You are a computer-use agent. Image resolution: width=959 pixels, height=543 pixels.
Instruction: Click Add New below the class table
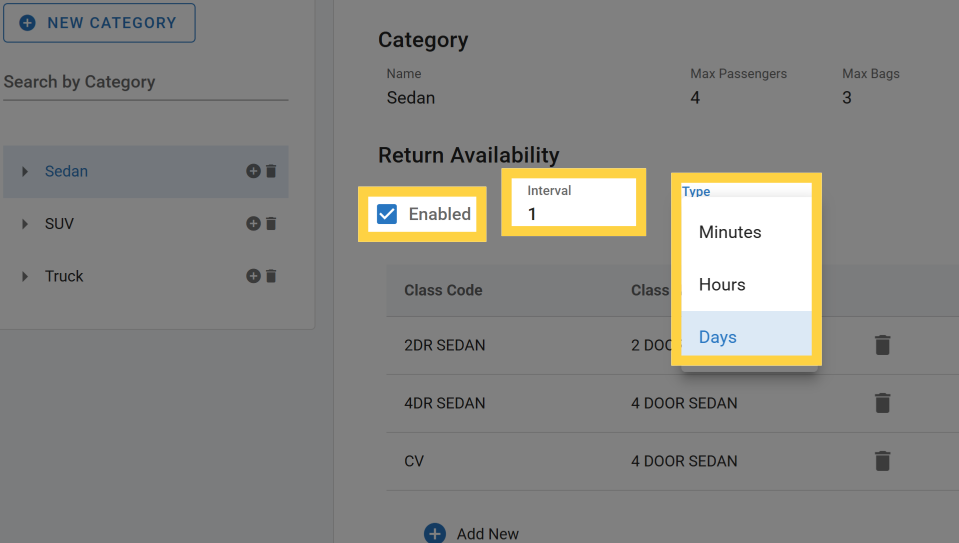pyautogui.click(x=472, y=533)
